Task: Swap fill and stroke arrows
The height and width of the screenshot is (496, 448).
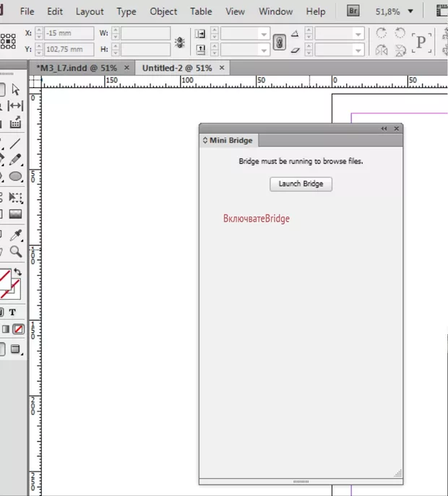Action: pyautogui.click(x=17, y=273)
